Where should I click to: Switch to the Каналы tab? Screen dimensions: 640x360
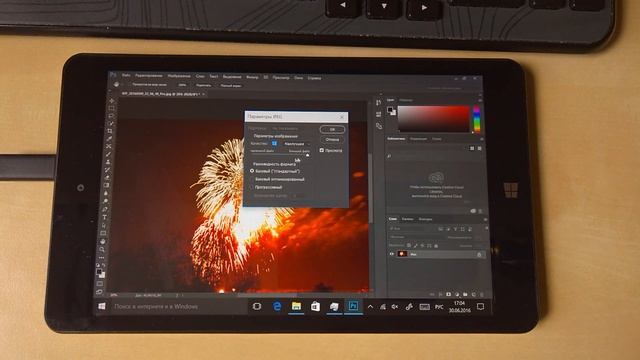point(407,219)
